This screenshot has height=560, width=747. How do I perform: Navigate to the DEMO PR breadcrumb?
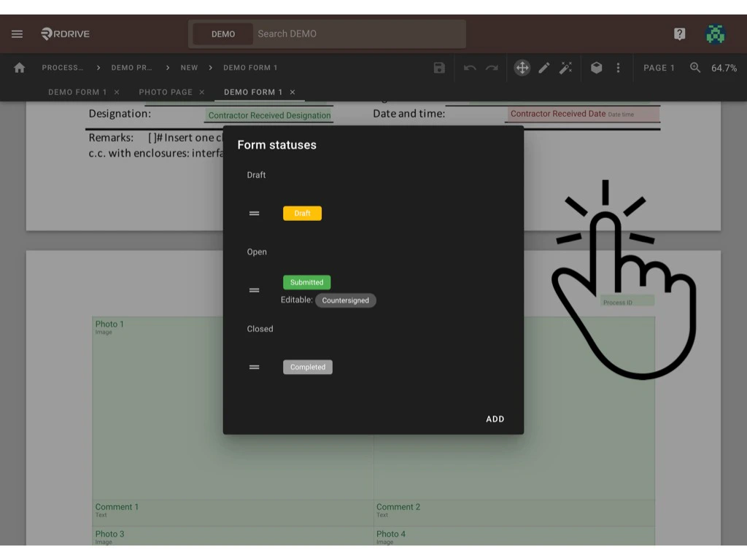coord(132,67)
